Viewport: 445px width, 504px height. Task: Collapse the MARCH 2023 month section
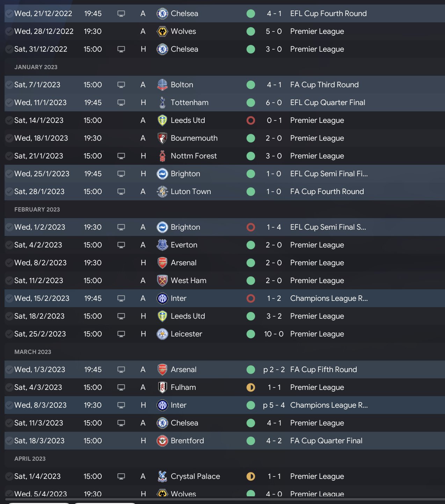point(32,352)
